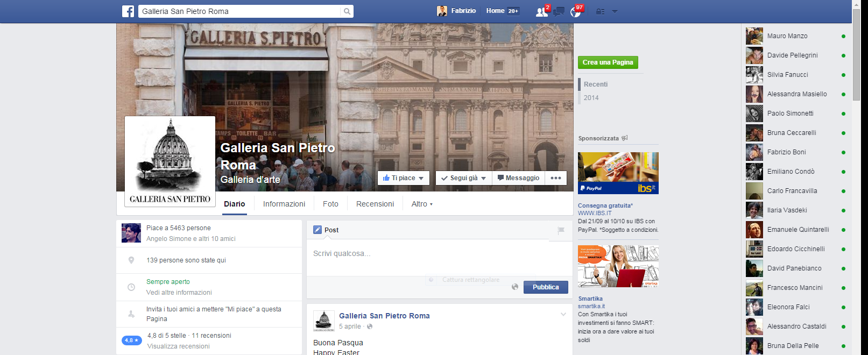The image size is (868, 355).
Task: Open the Smartika ad image
Action: [x=618, y=266]
